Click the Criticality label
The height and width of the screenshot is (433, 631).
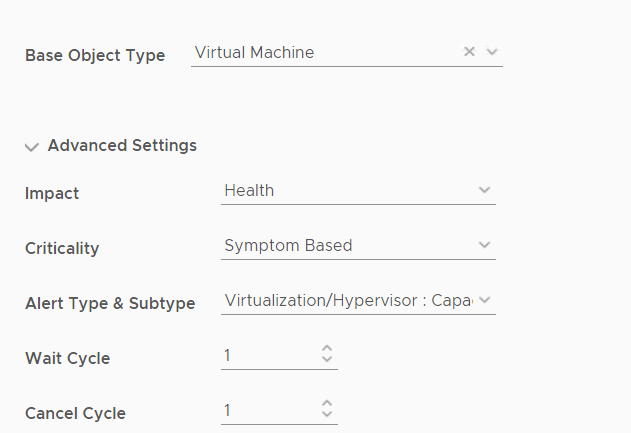pos(62,248)
